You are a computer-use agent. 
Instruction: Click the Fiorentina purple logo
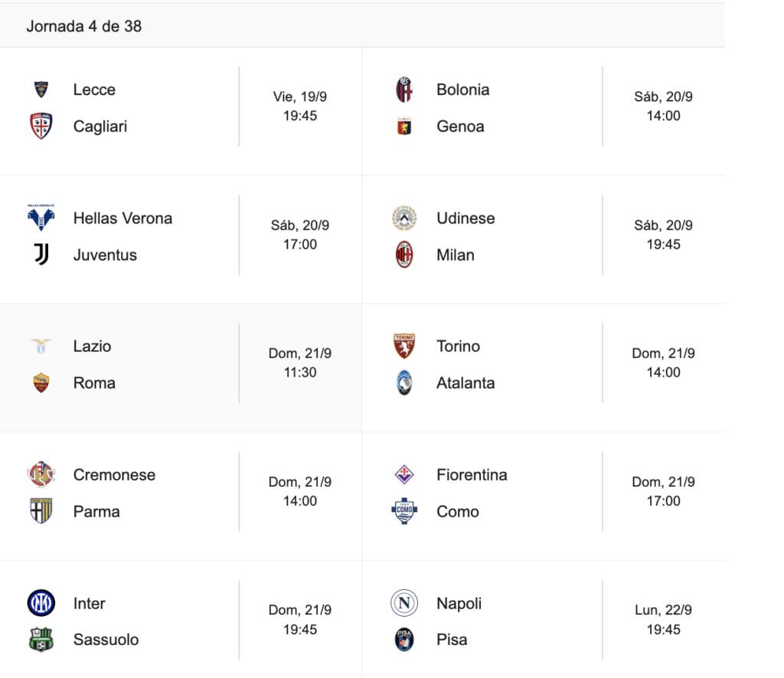[x=404, y=474]
